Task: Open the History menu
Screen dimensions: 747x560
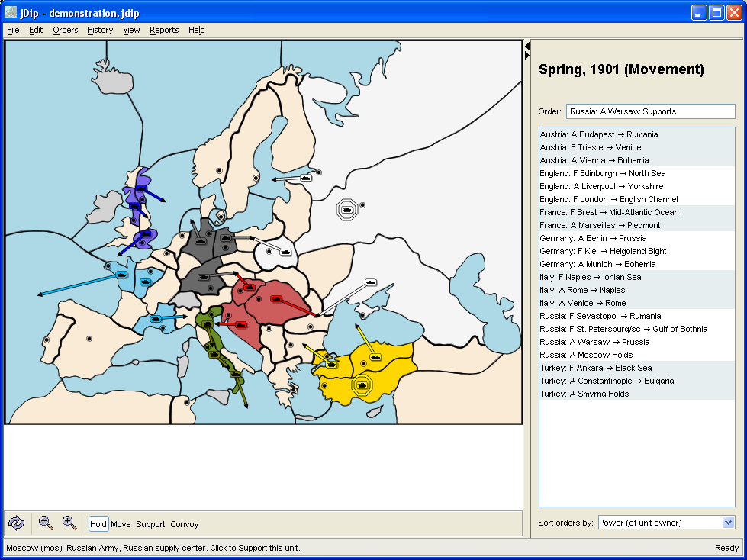Action: pyautogui.click(x=99, y=30)
